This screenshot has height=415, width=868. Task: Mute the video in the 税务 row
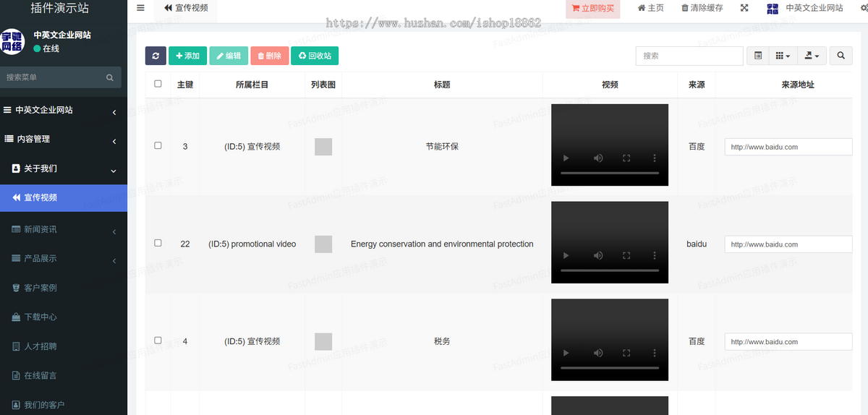coord(598,353)
